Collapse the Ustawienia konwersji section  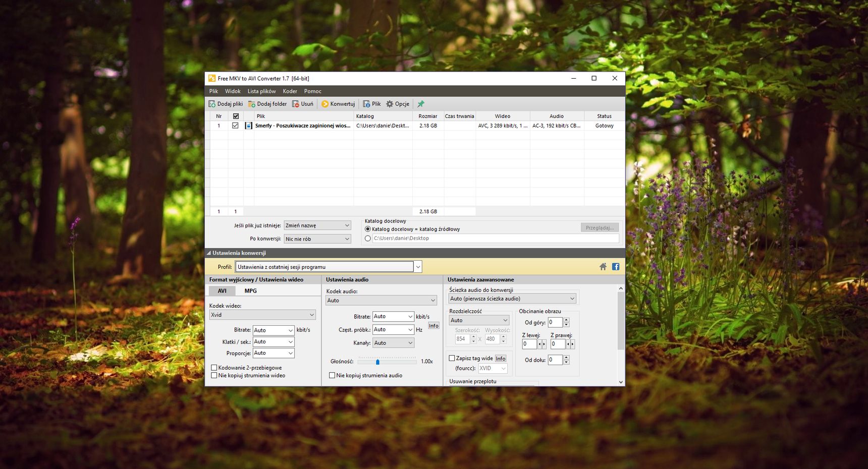pyautogui.click(x=208, y=253)
